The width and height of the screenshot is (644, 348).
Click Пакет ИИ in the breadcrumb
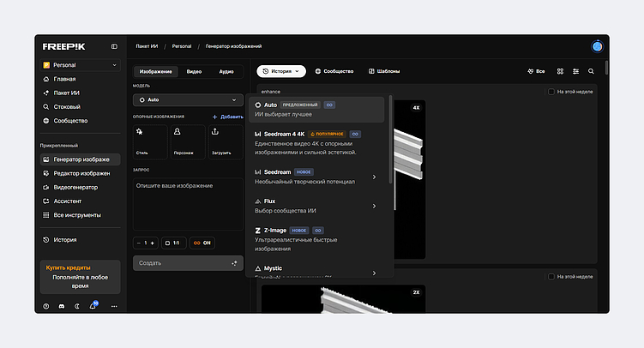[x=147, y=46]
